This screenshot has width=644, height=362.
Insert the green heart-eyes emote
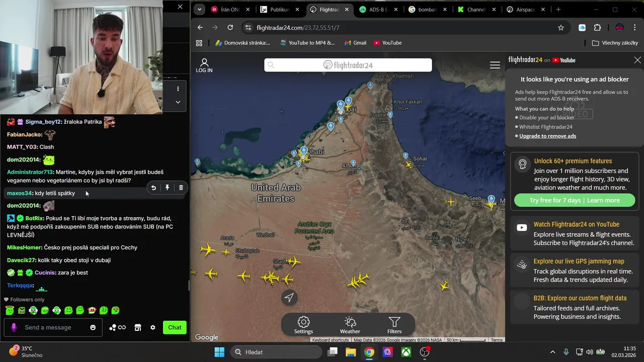point(115,311)
